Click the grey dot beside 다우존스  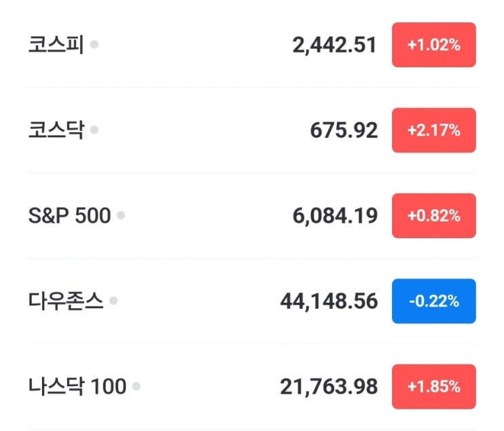113,301
